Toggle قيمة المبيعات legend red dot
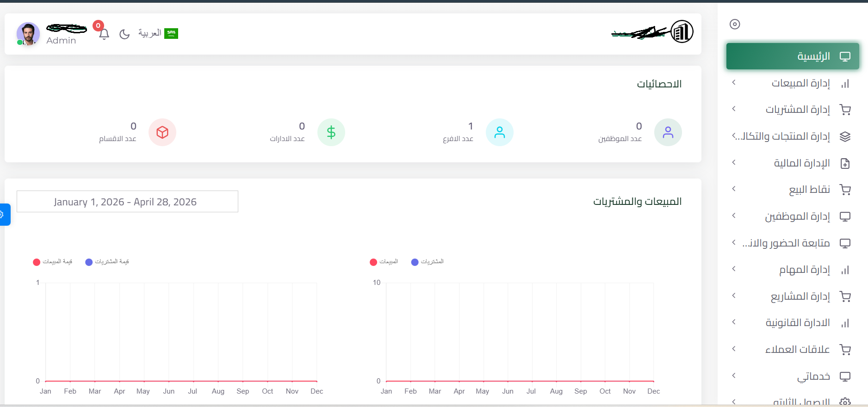Viewport: 868px width, 407px height. click(x=37, y=262)
